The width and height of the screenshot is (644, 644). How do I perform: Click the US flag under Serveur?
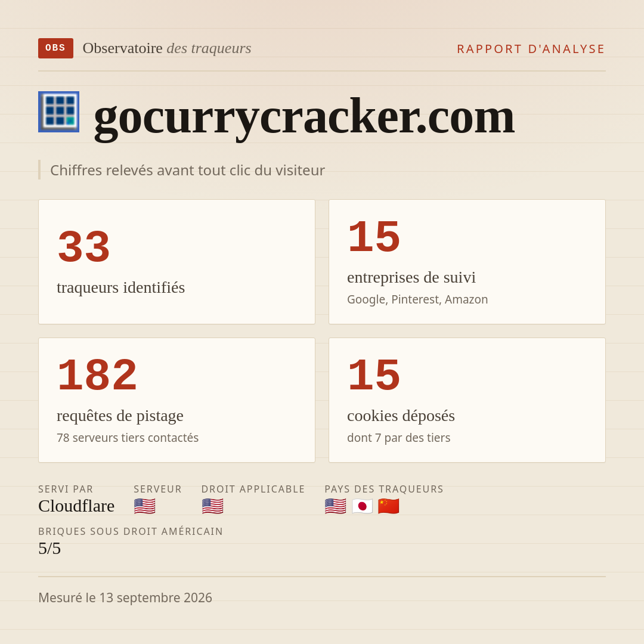(x=144, y=506)
